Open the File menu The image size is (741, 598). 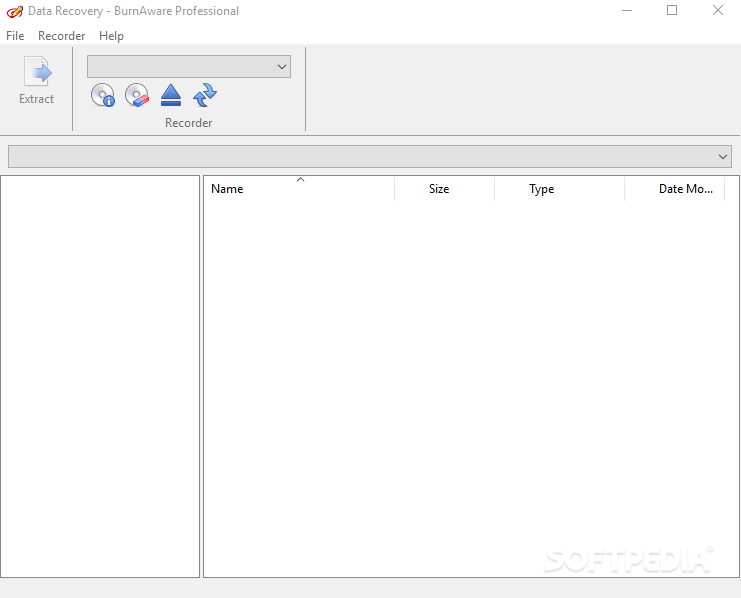click(x=15, y=36)
